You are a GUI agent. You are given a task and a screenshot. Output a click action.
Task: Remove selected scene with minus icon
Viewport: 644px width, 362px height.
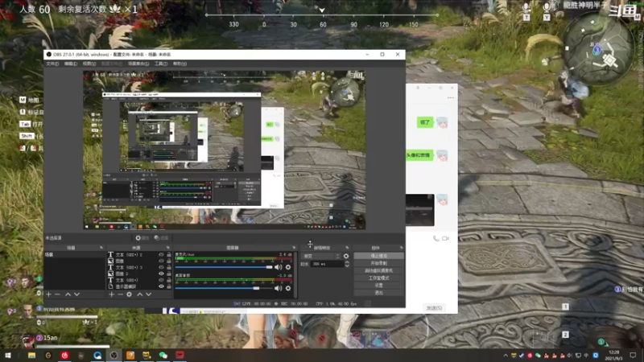[x=57, y=294]
